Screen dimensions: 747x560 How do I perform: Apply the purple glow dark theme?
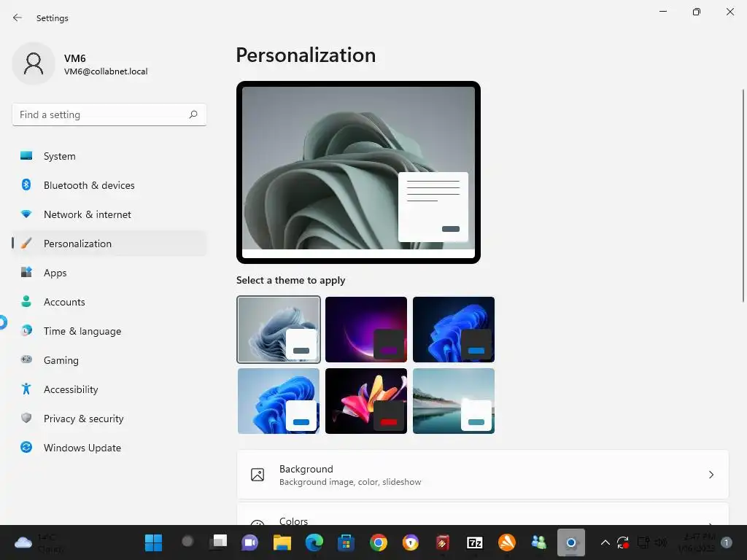pyautogui.click(x=366, y=330)
